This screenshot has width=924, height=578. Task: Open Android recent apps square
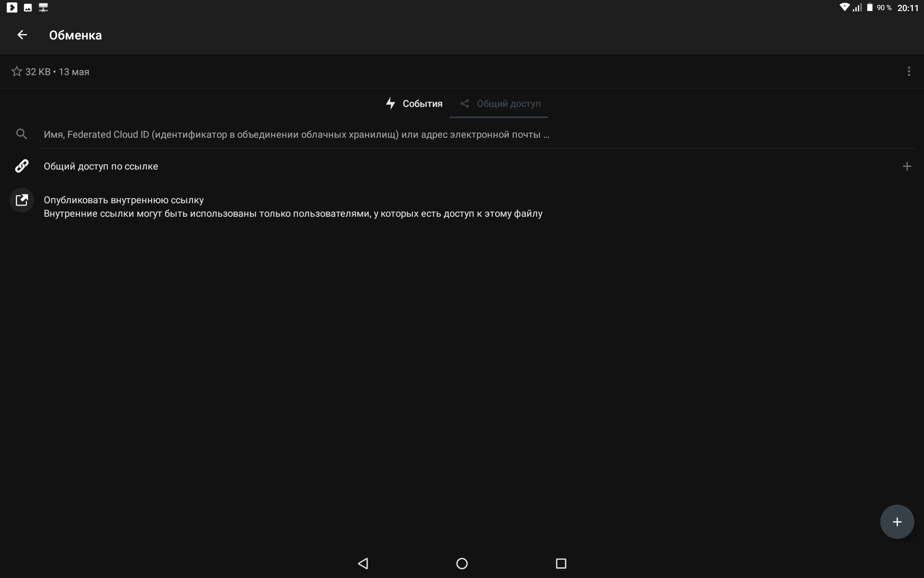[x=561, y=564]
